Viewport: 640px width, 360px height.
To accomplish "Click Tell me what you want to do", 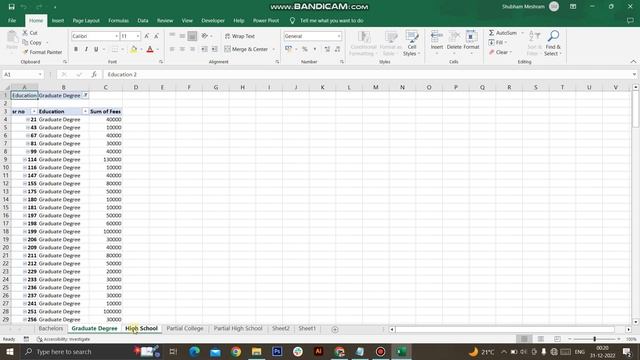I will pos(331,20).
